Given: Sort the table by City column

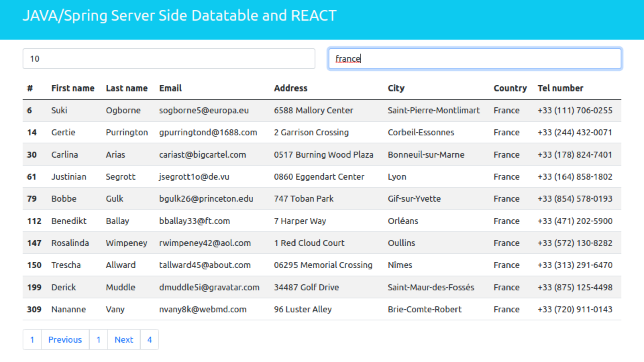Looking at the screenshot, I should 396,88.
